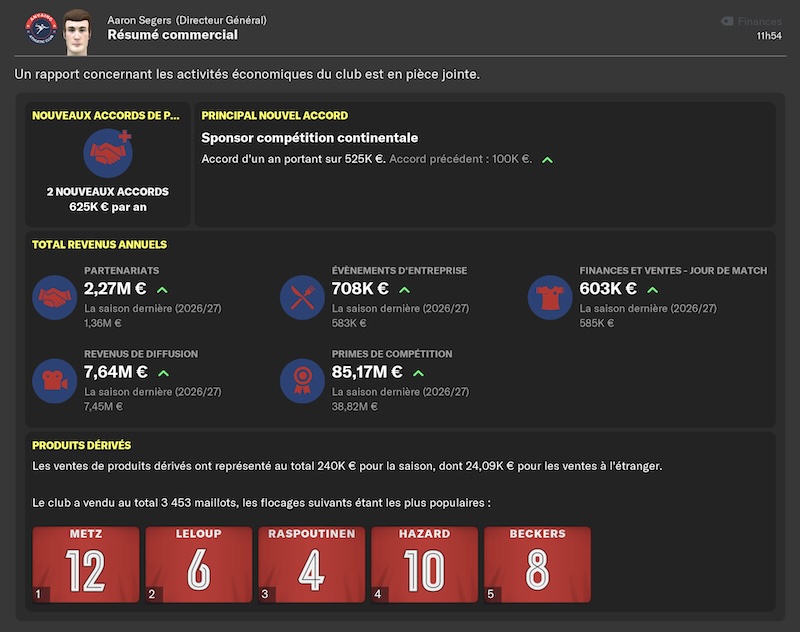Click green arrow after Accord précédent 100K €

coord(547,160)
